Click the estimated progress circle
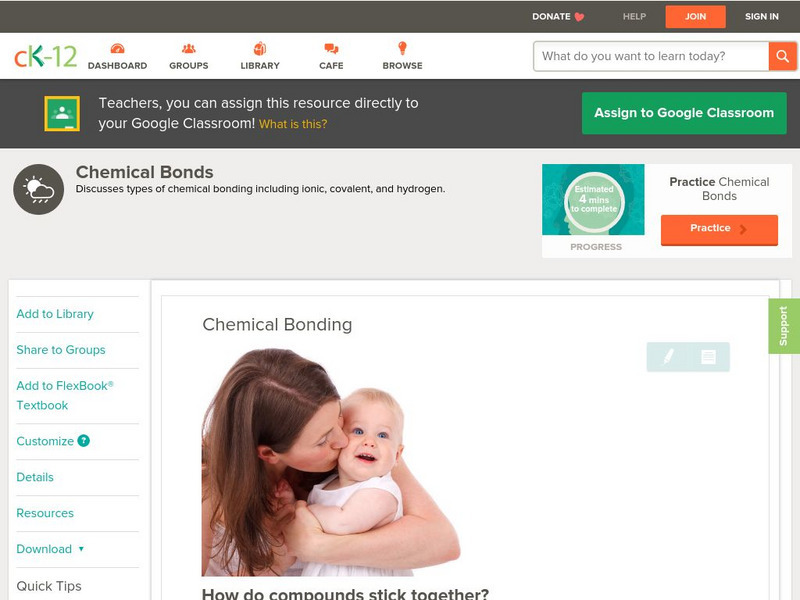Image resolution: width=800 pixels, height=600 pixels. [x=594, y=200]
